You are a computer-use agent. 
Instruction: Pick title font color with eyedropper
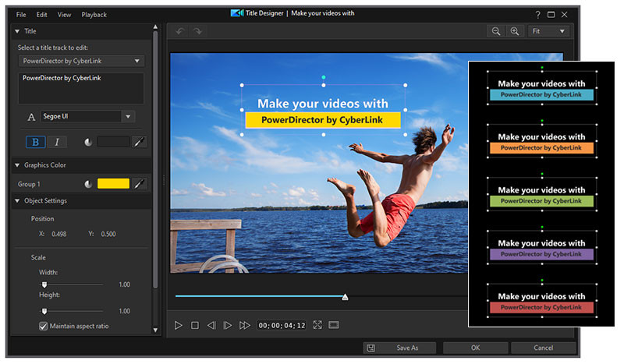pyautogui.click(x=140, y=142)
